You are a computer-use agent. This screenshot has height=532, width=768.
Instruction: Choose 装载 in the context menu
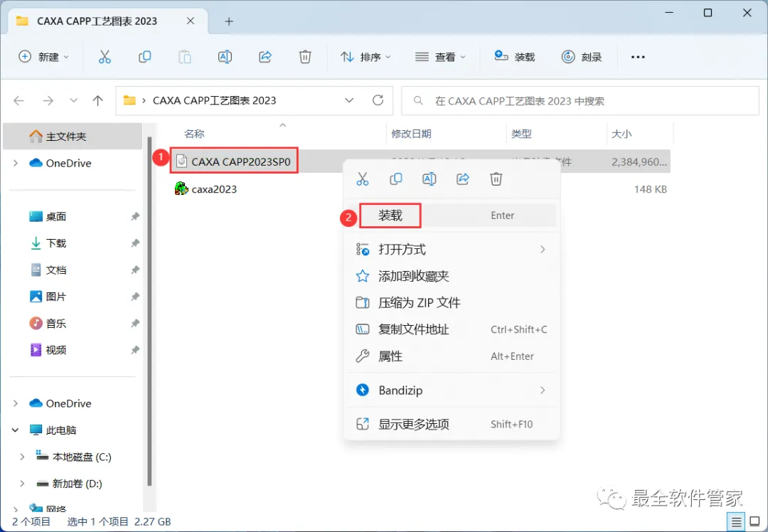point(451,216)
